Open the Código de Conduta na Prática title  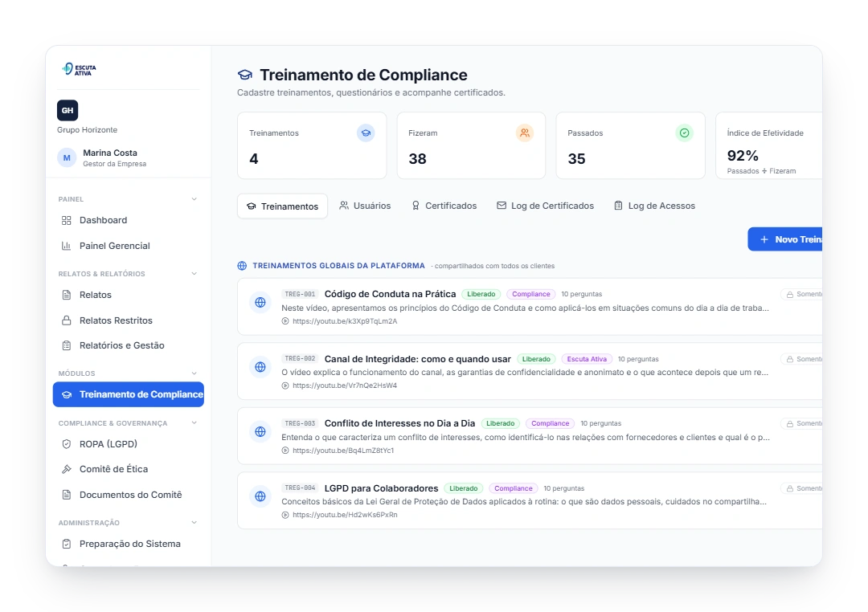point(391,294)
